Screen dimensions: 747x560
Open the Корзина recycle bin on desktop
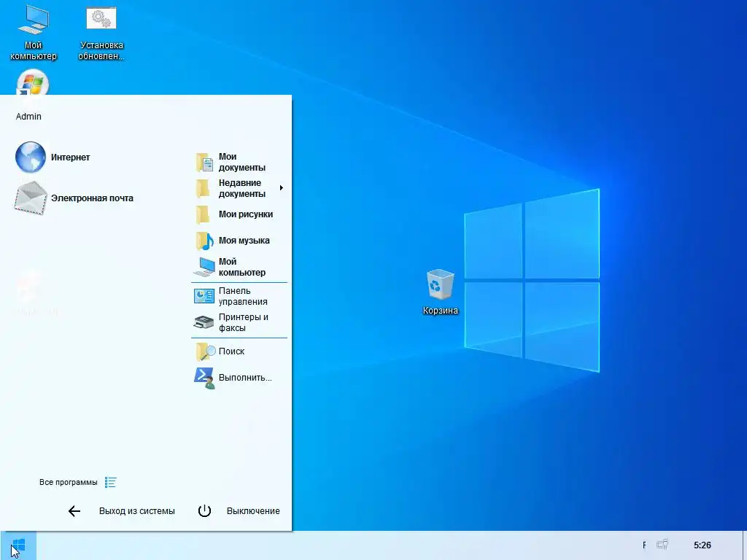coord(440,292)
